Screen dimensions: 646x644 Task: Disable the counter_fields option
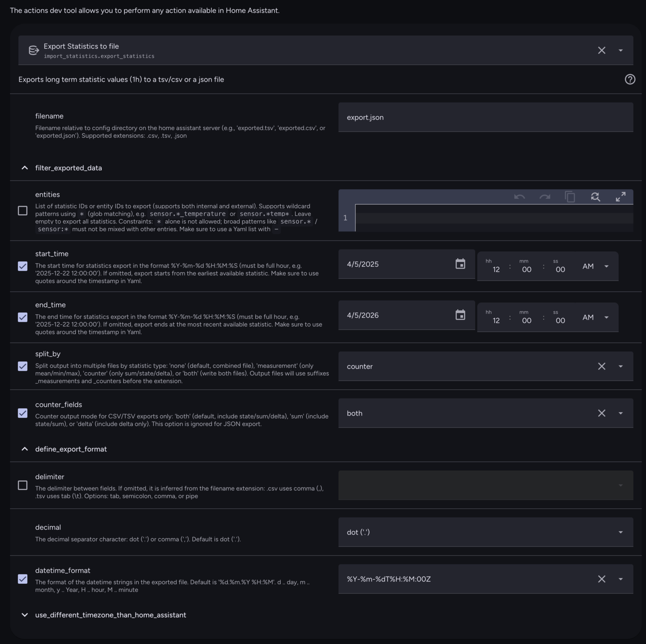click(x=22, y=413)
